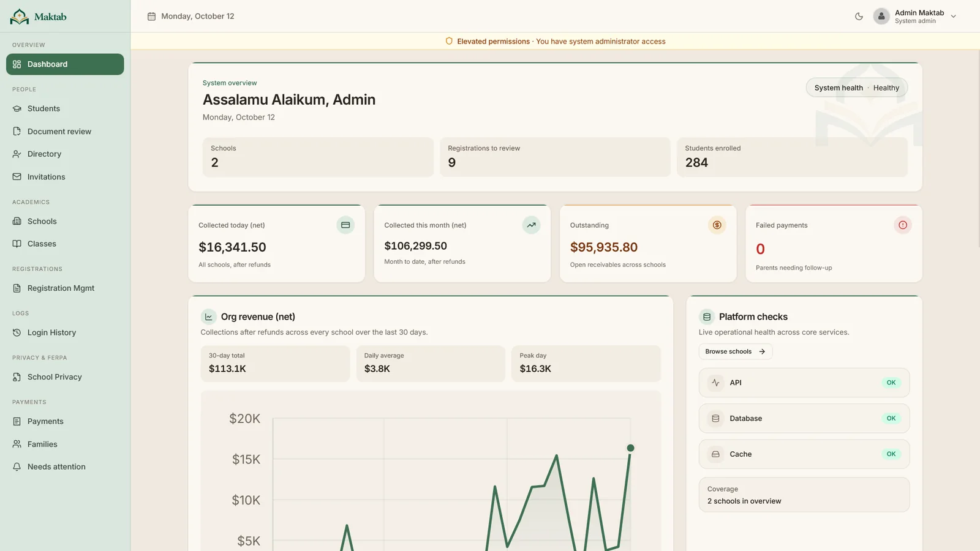Click the calendar icon beside the date
The height and width of the screenshot is (551, 980).
[151, 17]
